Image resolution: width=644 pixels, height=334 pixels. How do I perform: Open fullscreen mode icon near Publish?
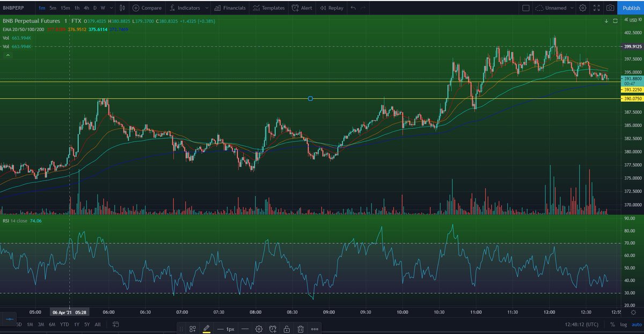coord(597,8)
